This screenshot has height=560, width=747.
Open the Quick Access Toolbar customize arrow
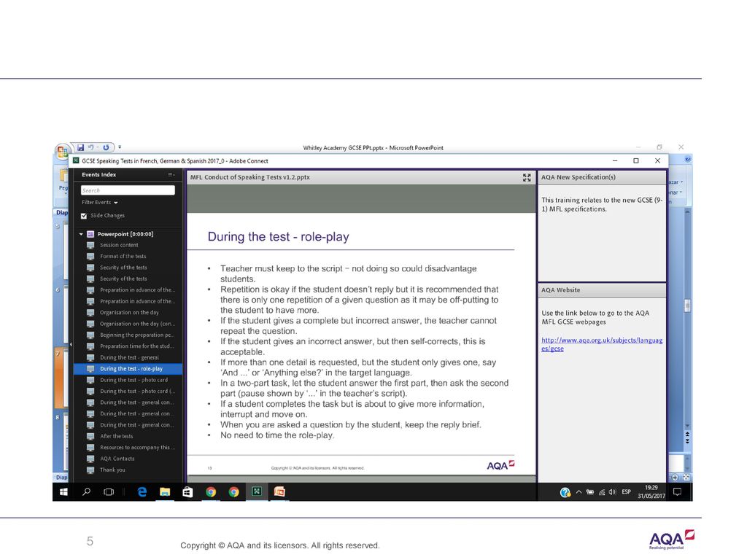point(120,147)
